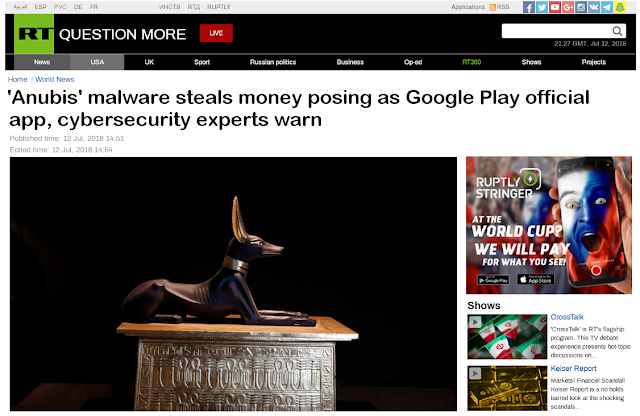Image resolution: width=640 pixels, height=416 pixels.
Task: Go to RT360 menu item
Action: pyautogui.click(x=471, y=62)
